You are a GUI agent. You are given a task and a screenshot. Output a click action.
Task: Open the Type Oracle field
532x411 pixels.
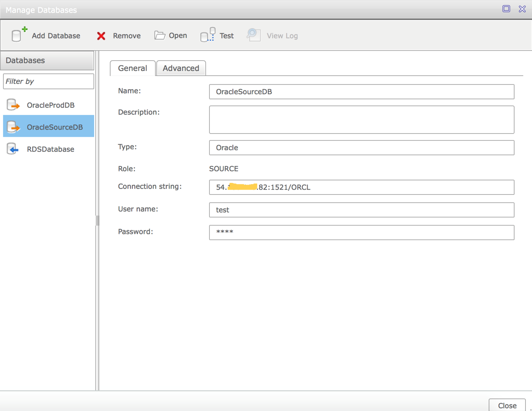click(x=361, y=148)
